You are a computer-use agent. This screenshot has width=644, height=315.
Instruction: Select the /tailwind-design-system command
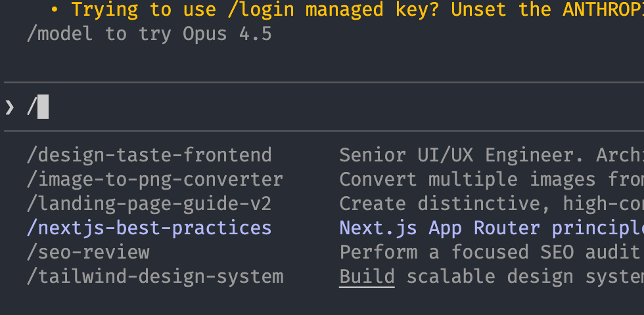tap(155, 276)
